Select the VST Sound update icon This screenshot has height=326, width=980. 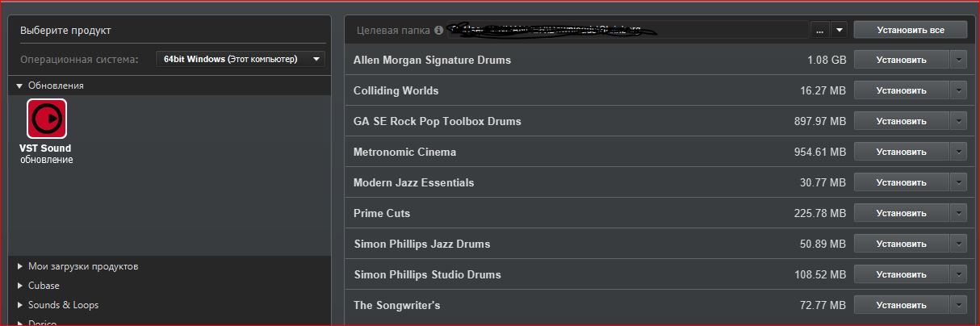(x=47, y=119)
